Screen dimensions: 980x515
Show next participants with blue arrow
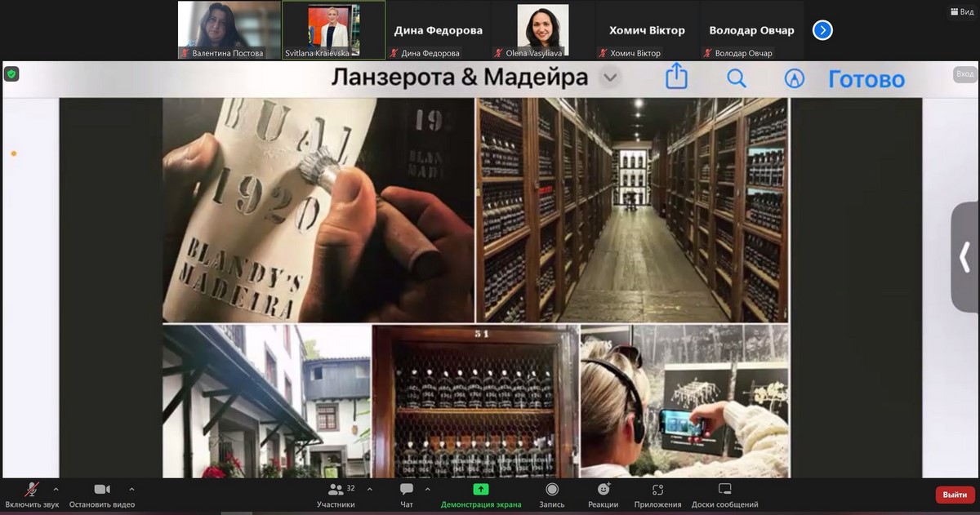coord(823,30)
